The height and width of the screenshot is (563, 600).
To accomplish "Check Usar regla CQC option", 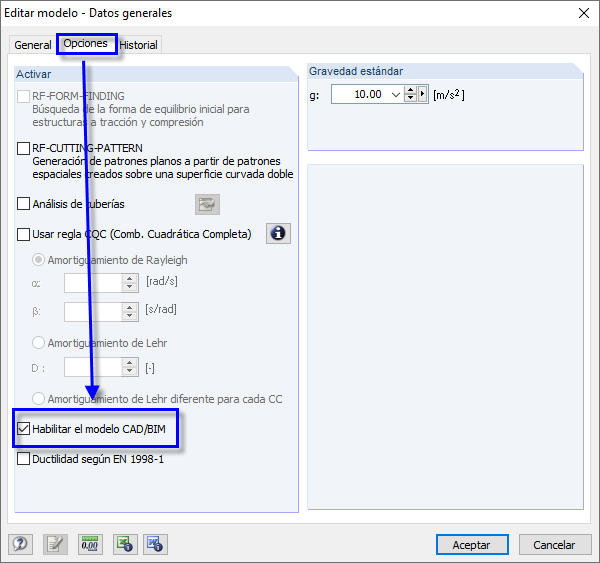I will pyautogui.click(x=23, y=234).
